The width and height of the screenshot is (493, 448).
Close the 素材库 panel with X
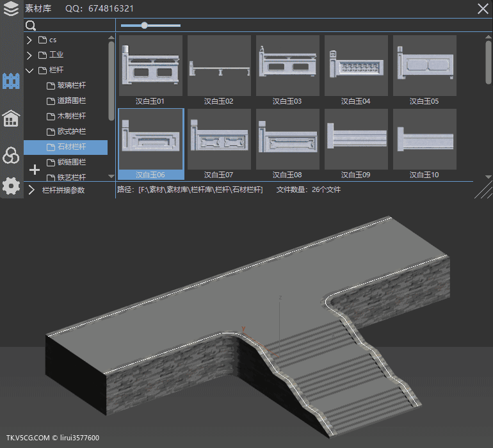click(x=483, y=8)
